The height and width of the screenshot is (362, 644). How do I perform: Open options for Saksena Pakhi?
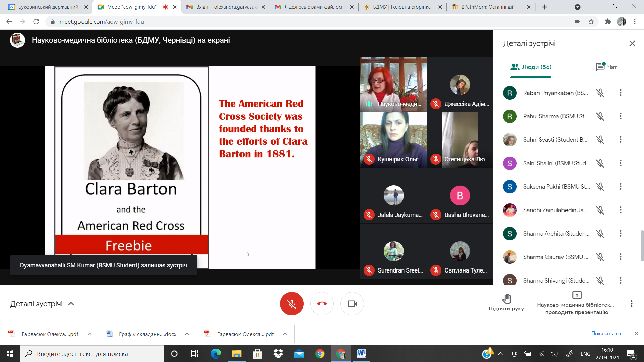pos(620,187)
